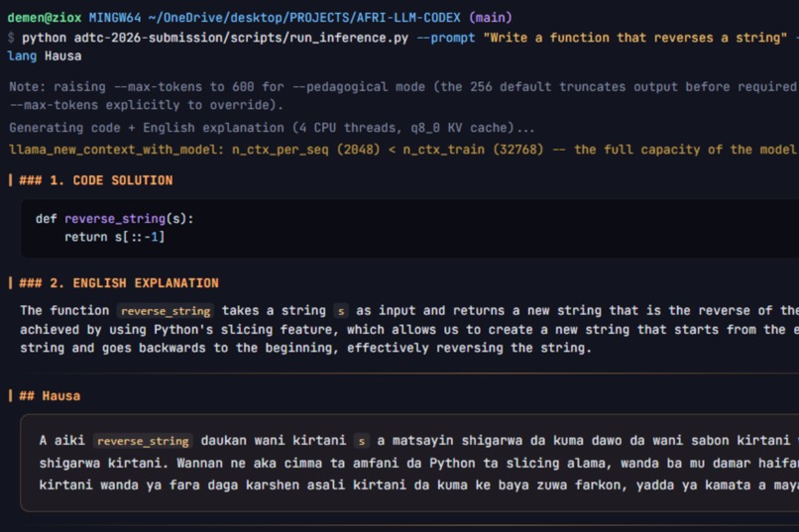
Task: Click the word 'Hausa' after 'lang' in the command
Action: point(62,56)
